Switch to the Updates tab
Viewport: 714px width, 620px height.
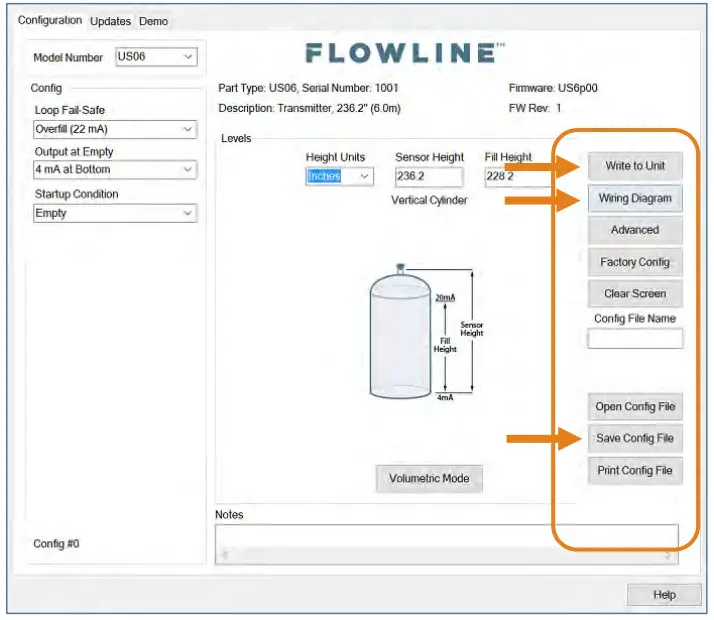[110, 21]
